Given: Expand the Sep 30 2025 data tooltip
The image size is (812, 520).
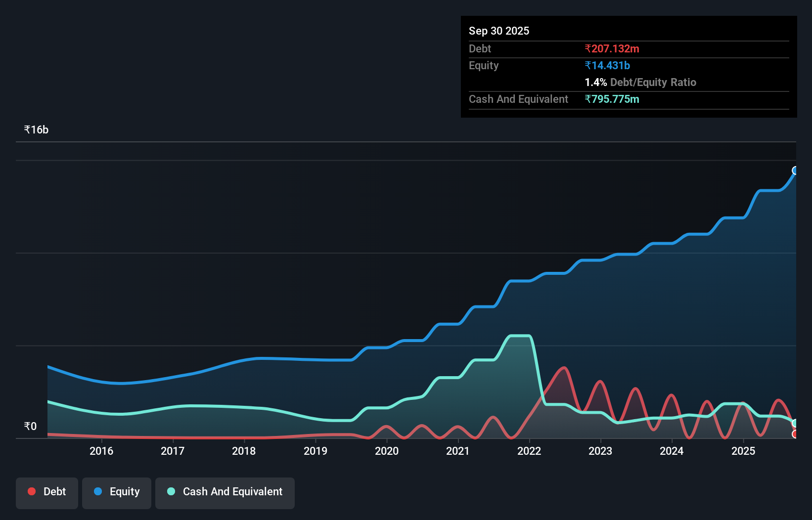Looking at the screenshot, I should (499, 31).
